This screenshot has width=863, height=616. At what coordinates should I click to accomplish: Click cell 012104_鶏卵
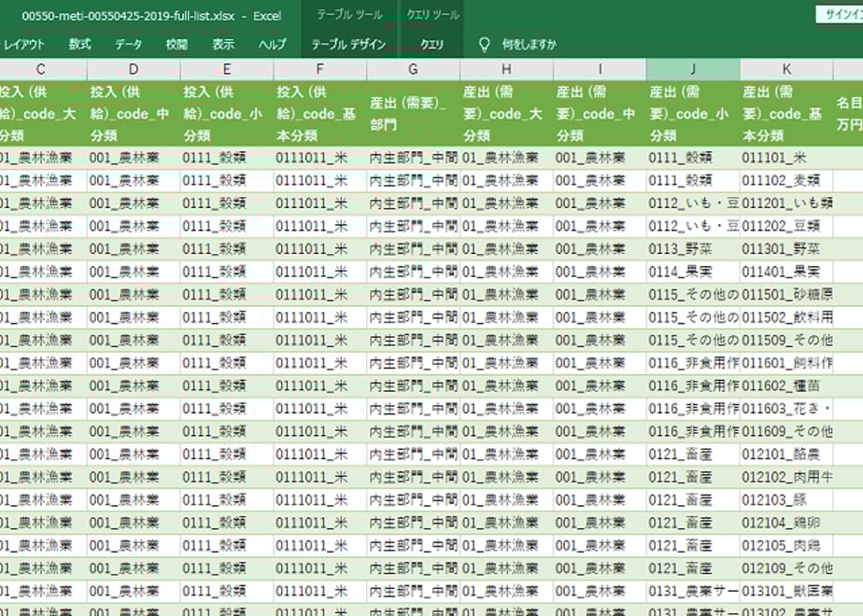click(x=786, y=523)
